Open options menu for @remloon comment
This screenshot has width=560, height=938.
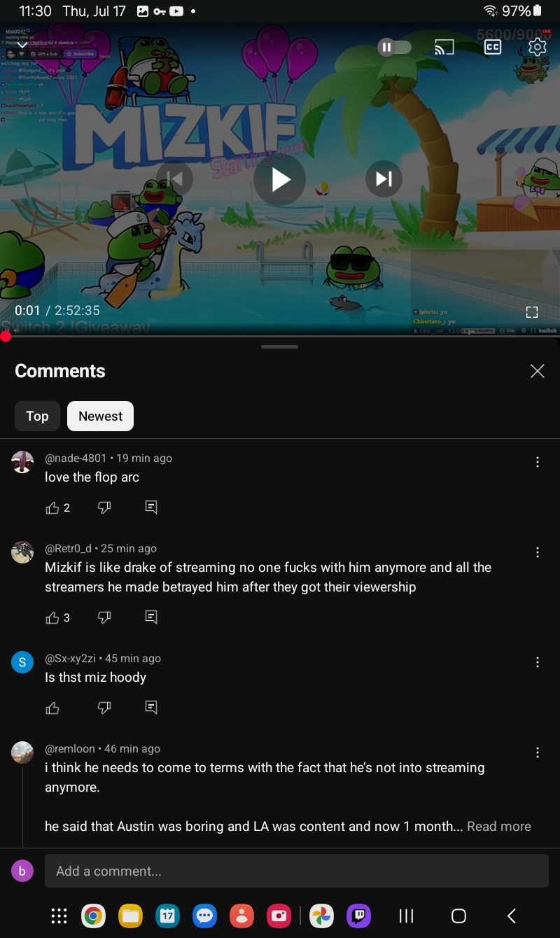[x=538, y=752]
